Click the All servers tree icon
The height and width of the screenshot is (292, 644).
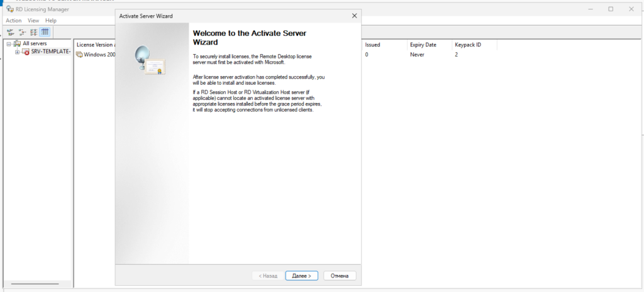click(x=17, y=43)
